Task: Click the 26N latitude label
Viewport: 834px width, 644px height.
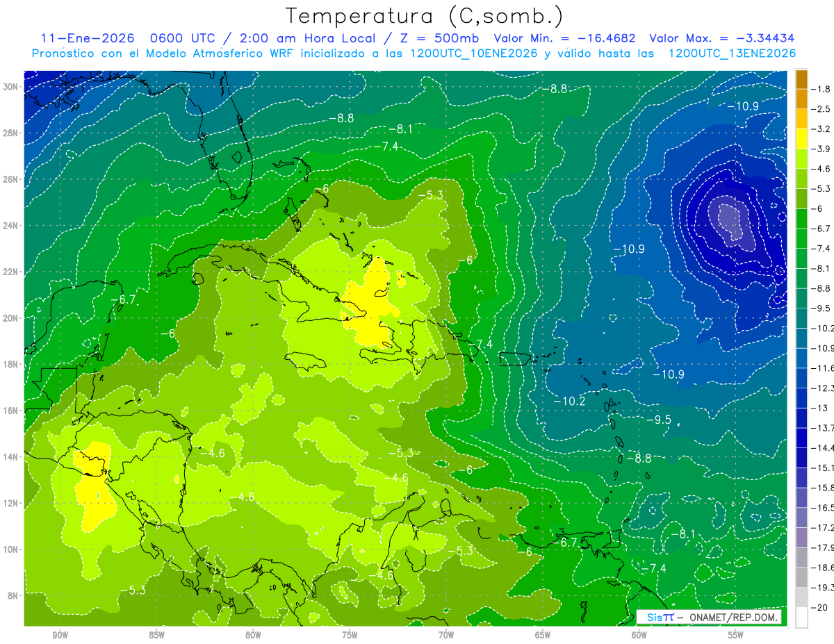Action: pyautogui.click(x=11, y=179)
